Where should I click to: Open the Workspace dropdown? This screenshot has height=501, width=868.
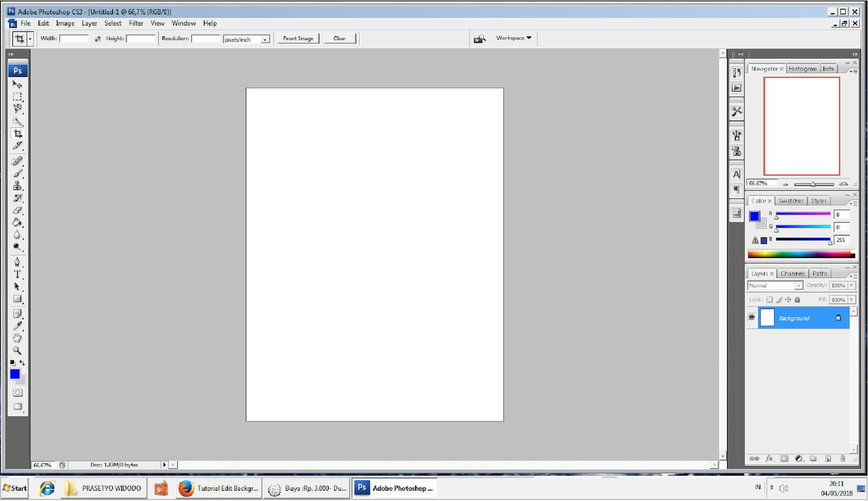513,38
